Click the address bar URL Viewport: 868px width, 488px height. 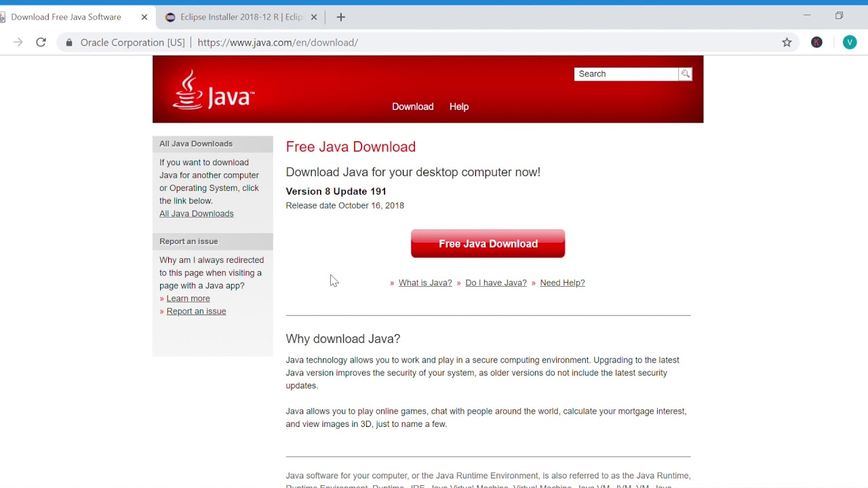(278, 42)
